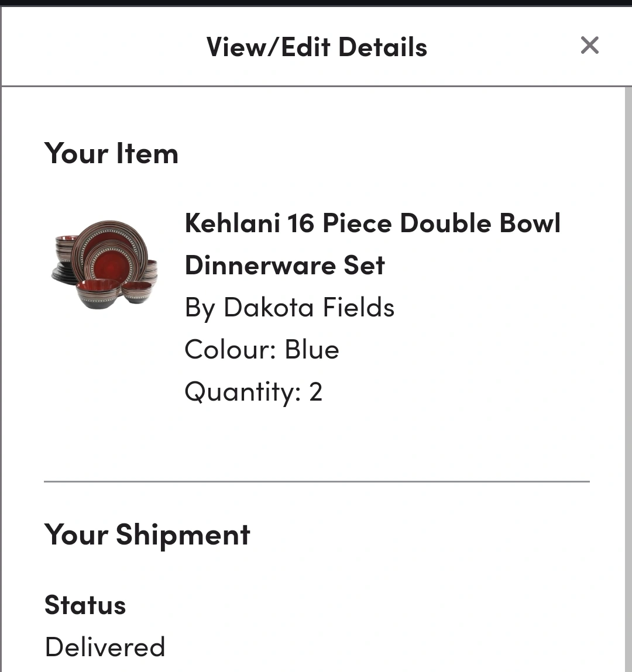Open the dinnerware set product thumbnail
Screen dimensions: 632x672
pos(105,264)
